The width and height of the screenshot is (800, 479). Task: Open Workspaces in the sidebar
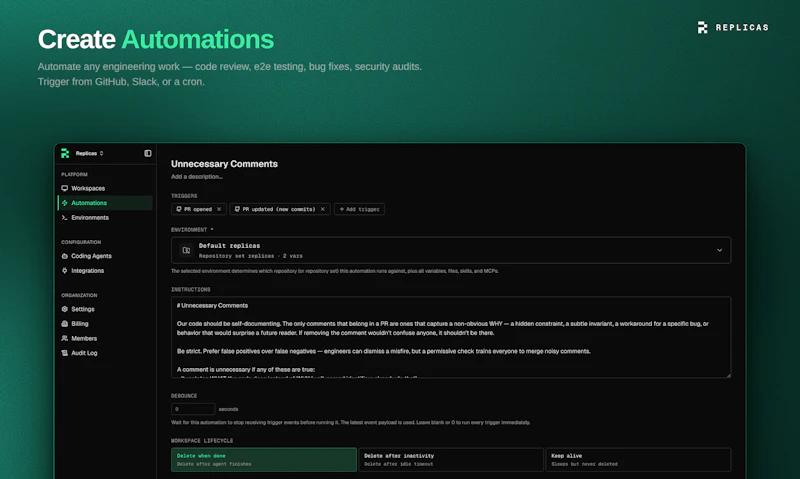click(x=105, y=188)
